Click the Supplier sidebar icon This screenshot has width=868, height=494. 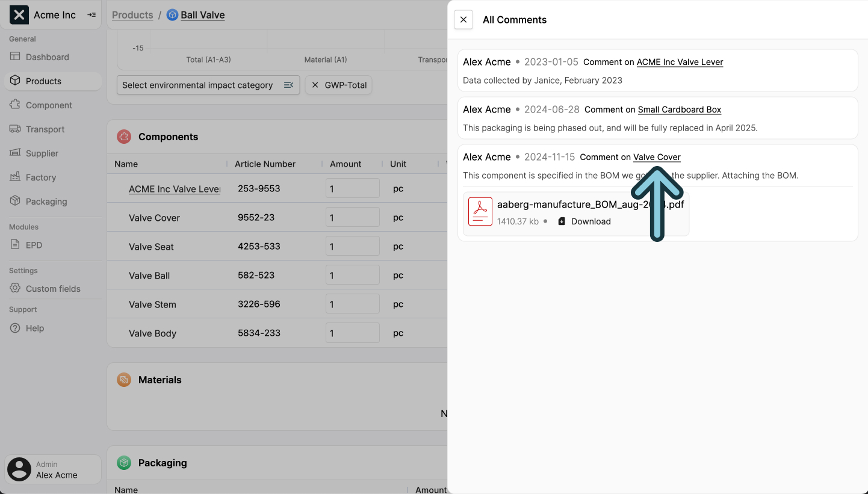[x=15, y=153]
